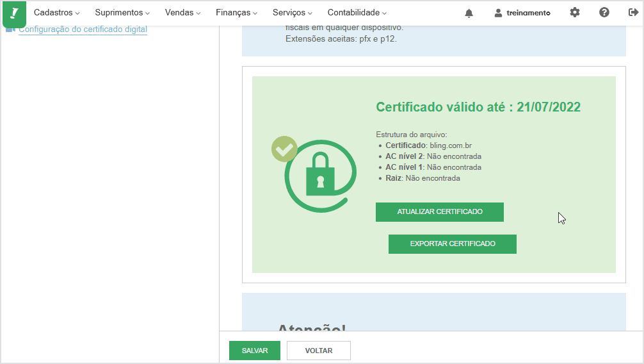Open the notifications bell

coord(469,13)
